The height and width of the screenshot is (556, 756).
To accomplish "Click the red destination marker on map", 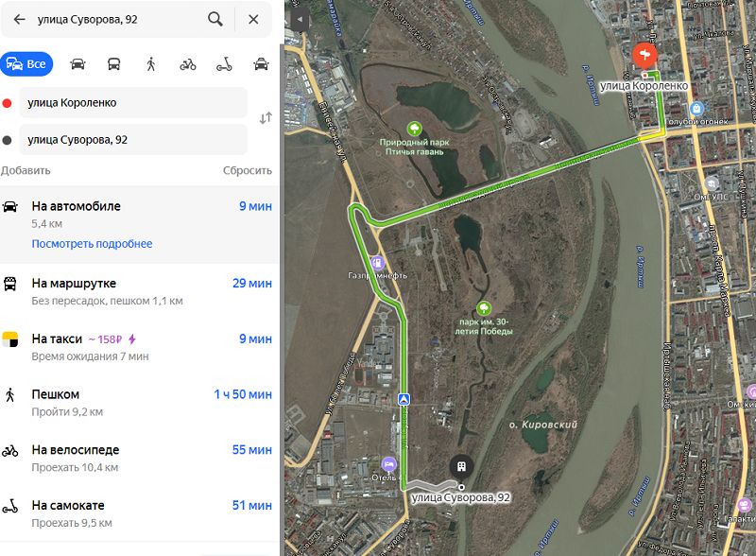I will point(644,56).
